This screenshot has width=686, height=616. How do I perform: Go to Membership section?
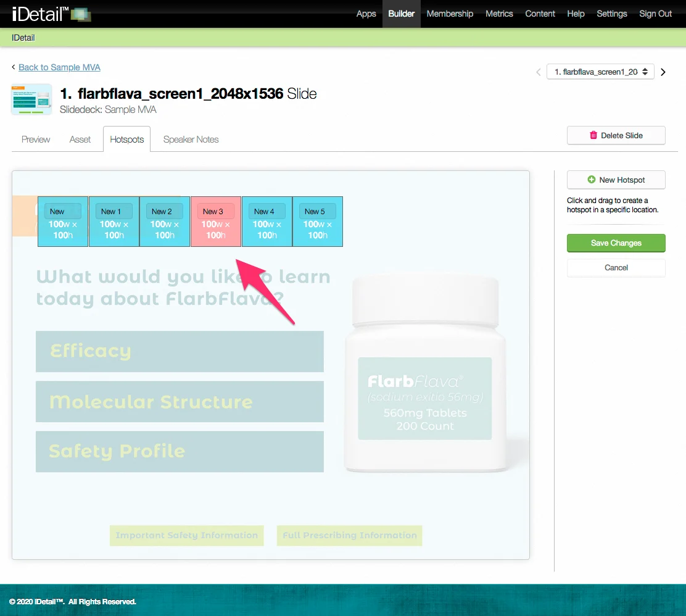pyautogui.click(x=450, y=14)
